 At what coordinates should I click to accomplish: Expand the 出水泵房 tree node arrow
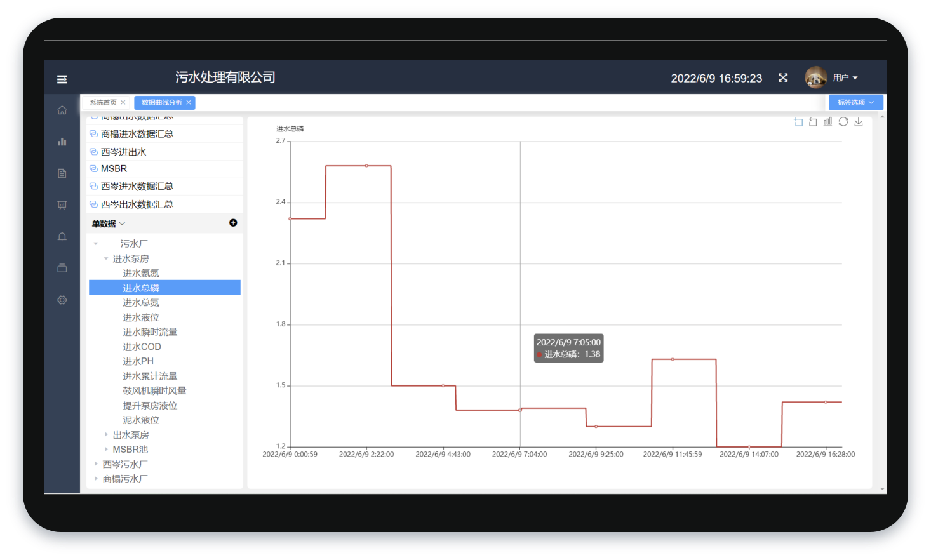coord(106,434)
